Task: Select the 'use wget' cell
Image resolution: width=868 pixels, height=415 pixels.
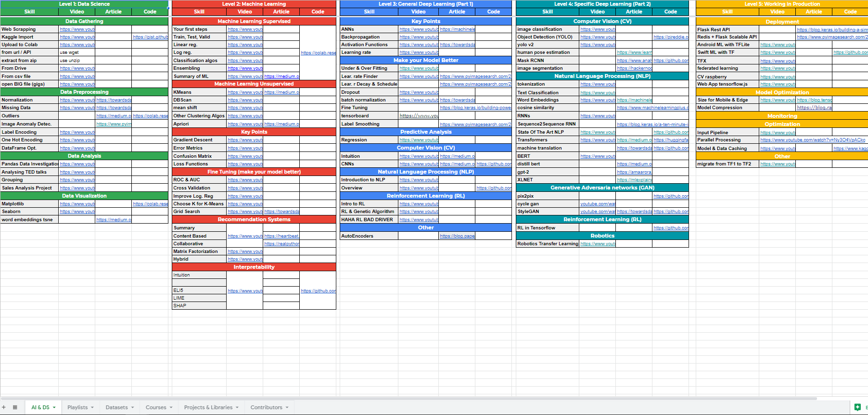Action: click(77, 52)
